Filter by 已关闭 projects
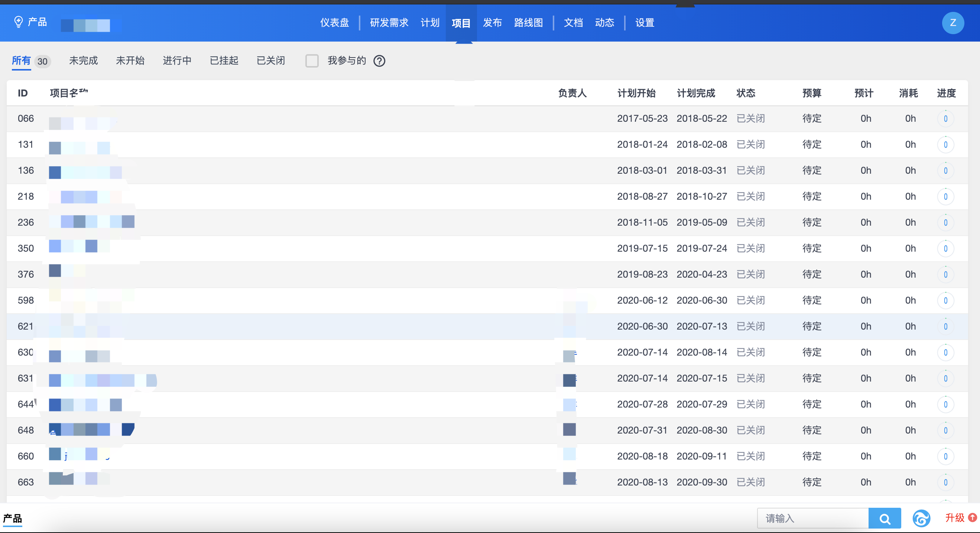 270,61
